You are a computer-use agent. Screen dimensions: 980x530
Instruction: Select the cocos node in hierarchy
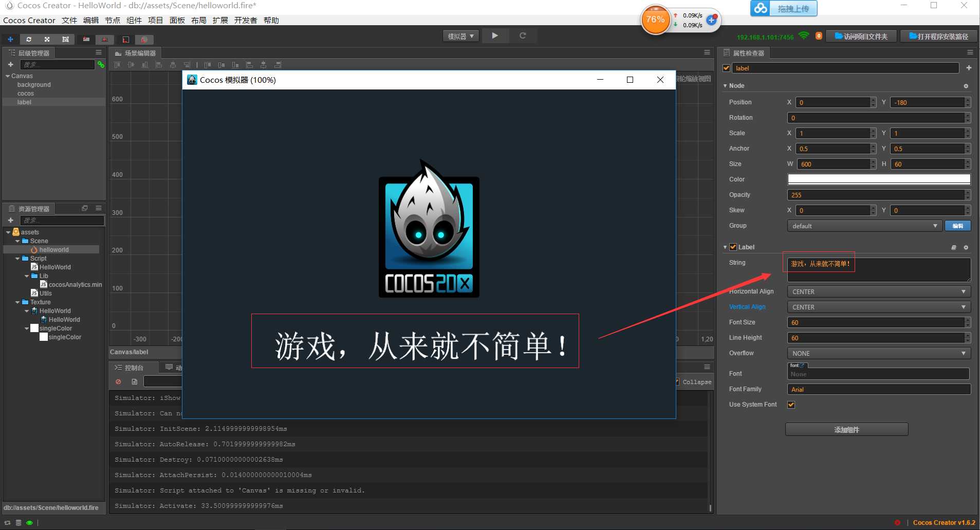(26, 94)
